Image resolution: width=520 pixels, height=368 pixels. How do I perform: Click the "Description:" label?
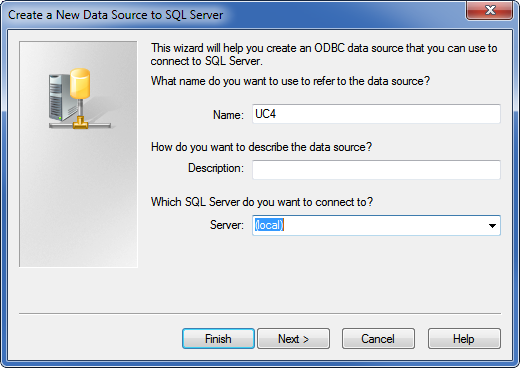click(216, 168)
